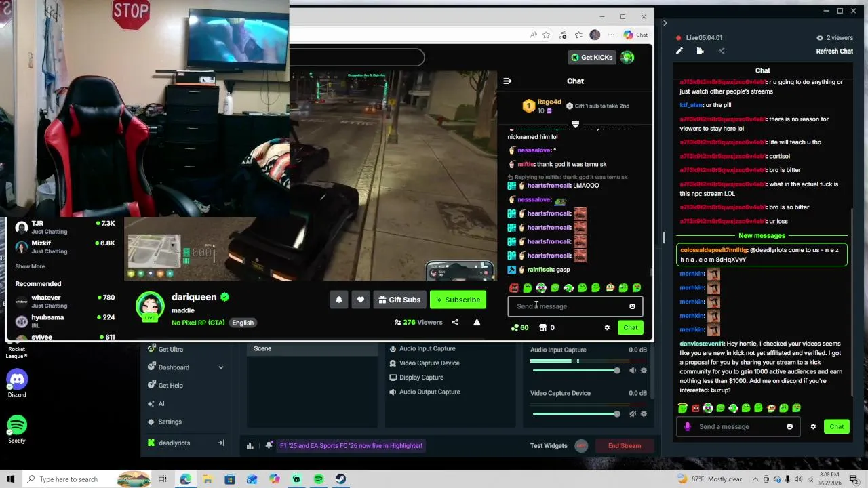Click the Gift Subs button
Image resolution: width=868 pixels, height=488 pixels.
(399, 300)
